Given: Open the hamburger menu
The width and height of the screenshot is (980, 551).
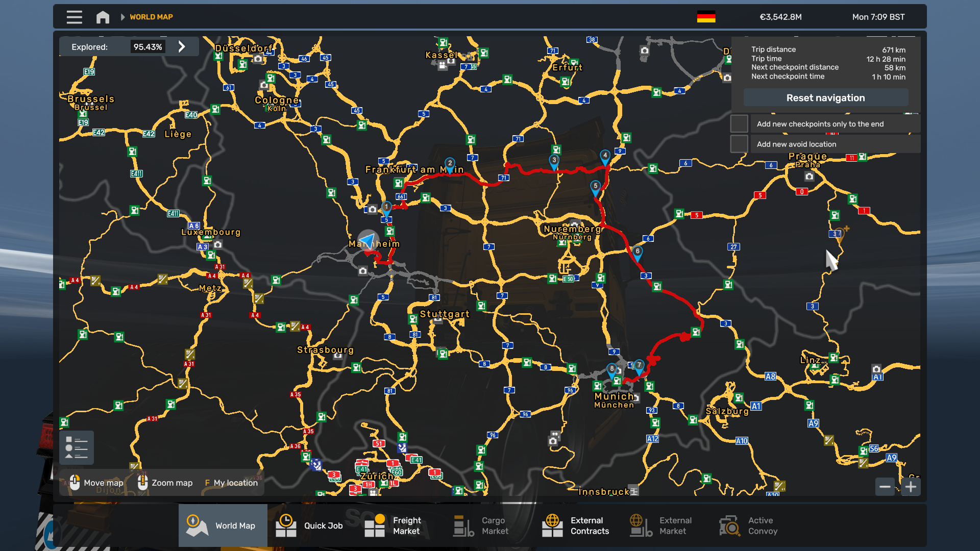Looking at the screenshot, I should pos(74,17).
